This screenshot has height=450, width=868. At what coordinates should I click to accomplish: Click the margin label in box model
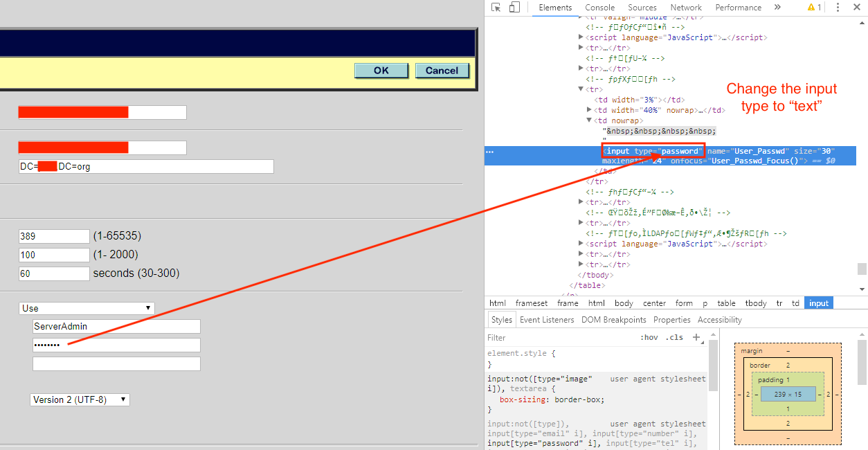click(752, 351)
